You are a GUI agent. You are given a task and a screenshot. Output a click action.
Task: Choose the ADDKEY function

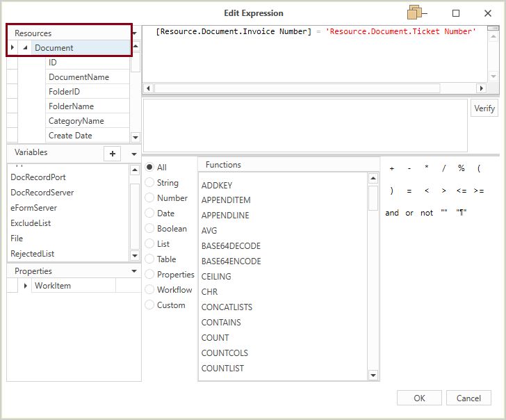(x=217, y=185)
